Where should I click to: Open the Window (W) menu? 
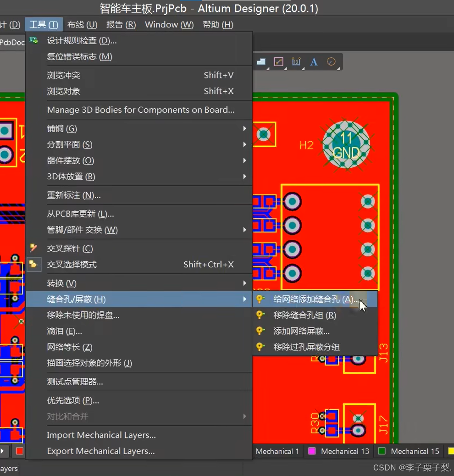coord(169,25)
